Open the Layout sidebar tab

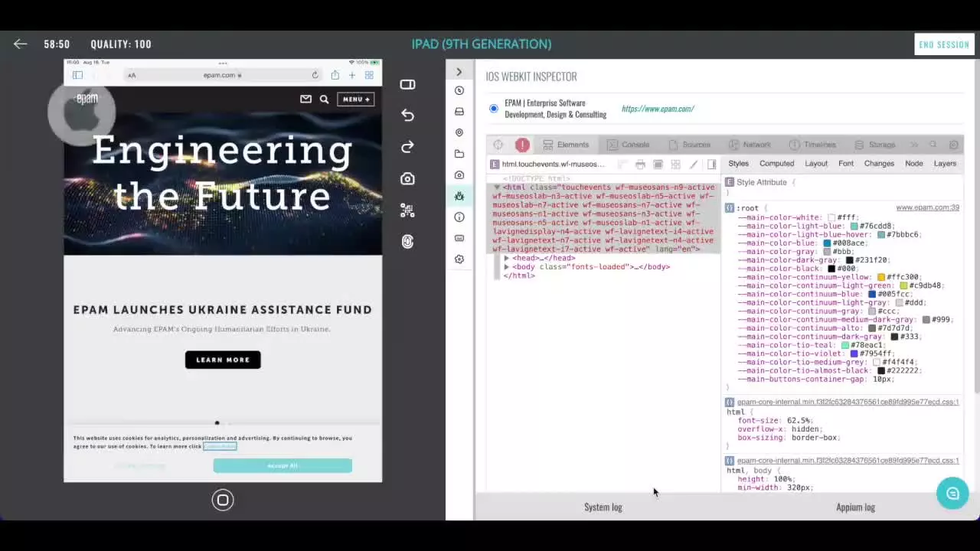coord(816,164)
